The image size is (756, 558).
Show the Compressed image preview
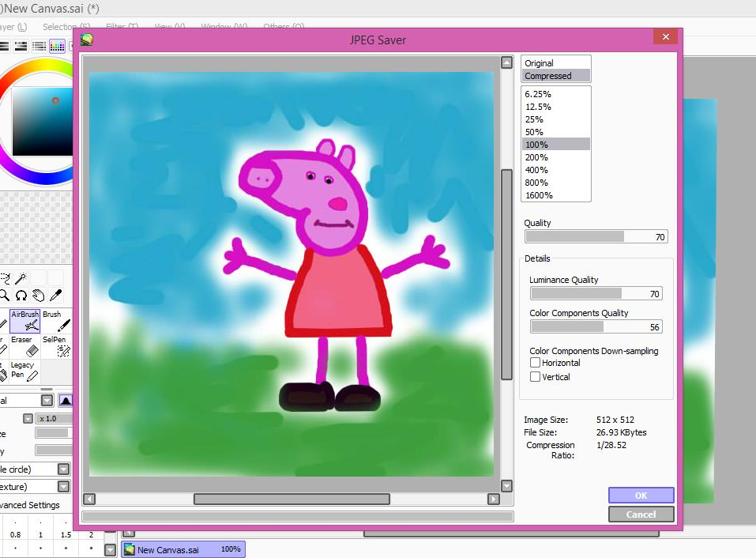point(556,76)
